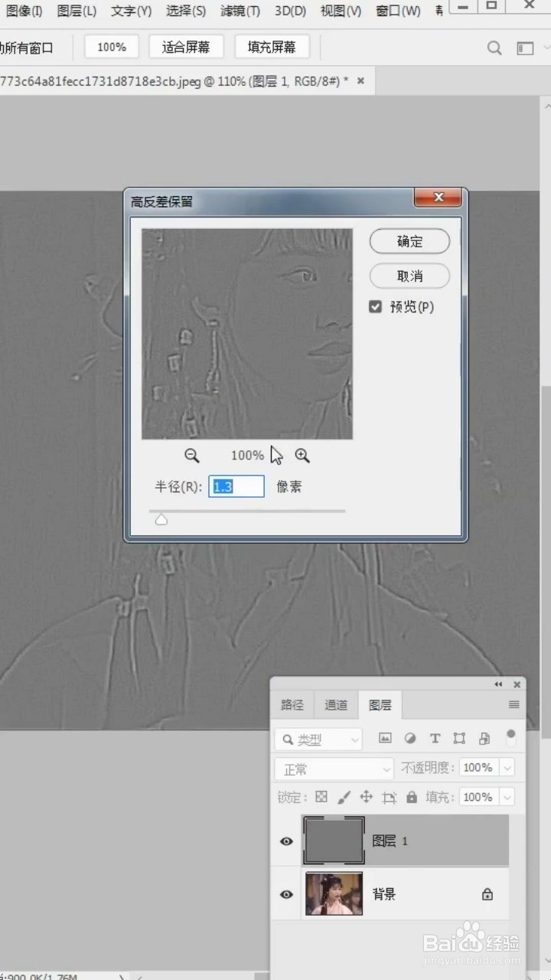
Task: Select the 图层 panel tab
Action: (x=380, y=705)
